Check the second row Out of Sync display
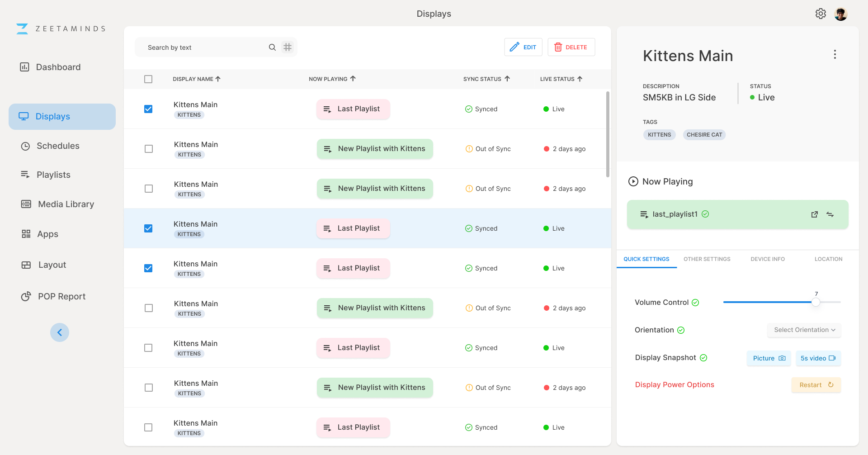Screen dimensions: 868x455 coord(149,149)
